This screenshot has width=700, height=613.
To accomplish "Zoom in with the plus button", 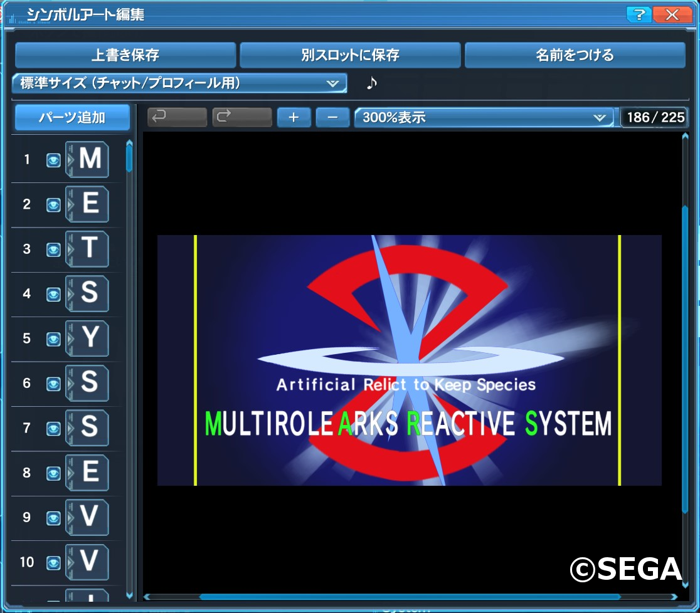I will (x=294, y=117).
